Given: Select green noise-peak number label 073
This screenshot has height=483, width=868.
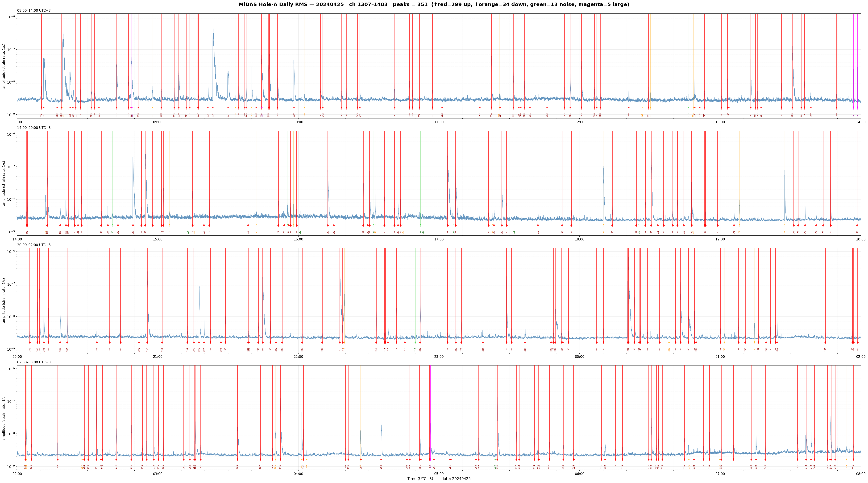Looking at the screenshot, I should coord(689,115).
